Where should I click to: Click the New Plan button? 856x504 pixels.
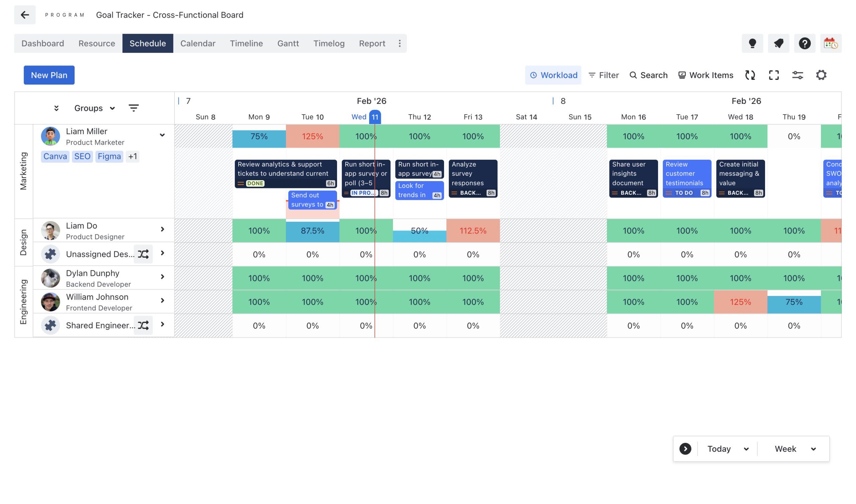click(49, 75)
